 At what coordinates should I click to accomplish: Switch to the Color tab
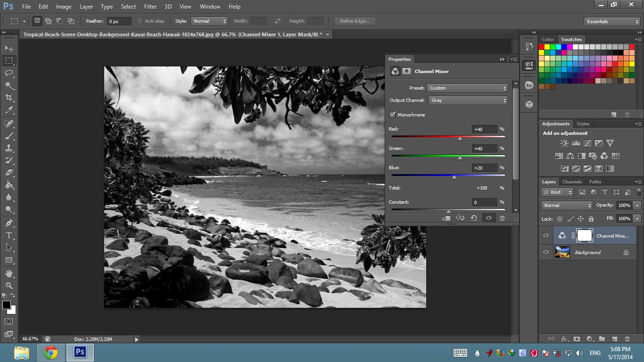point(548,40)
